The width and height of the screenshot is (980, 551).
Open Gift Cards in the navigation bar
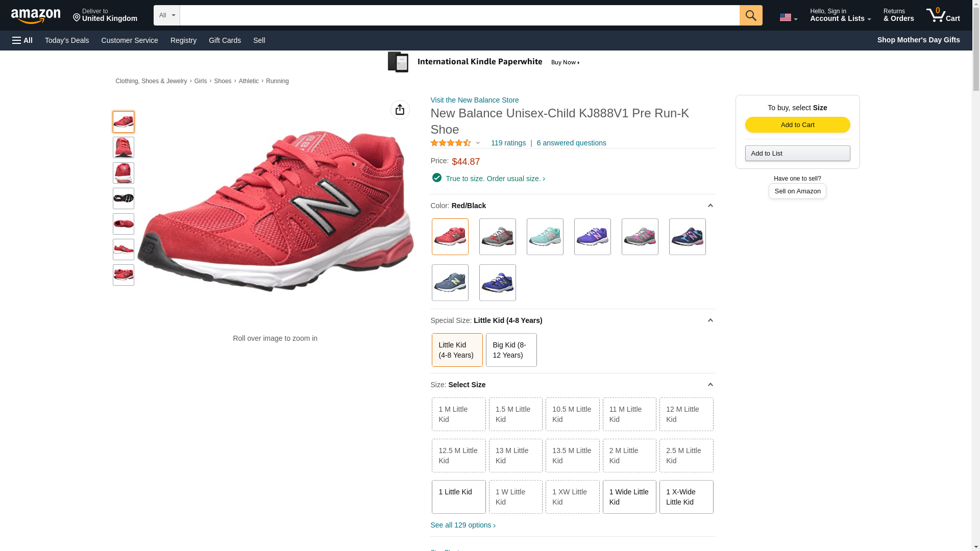tap(225, 40)
